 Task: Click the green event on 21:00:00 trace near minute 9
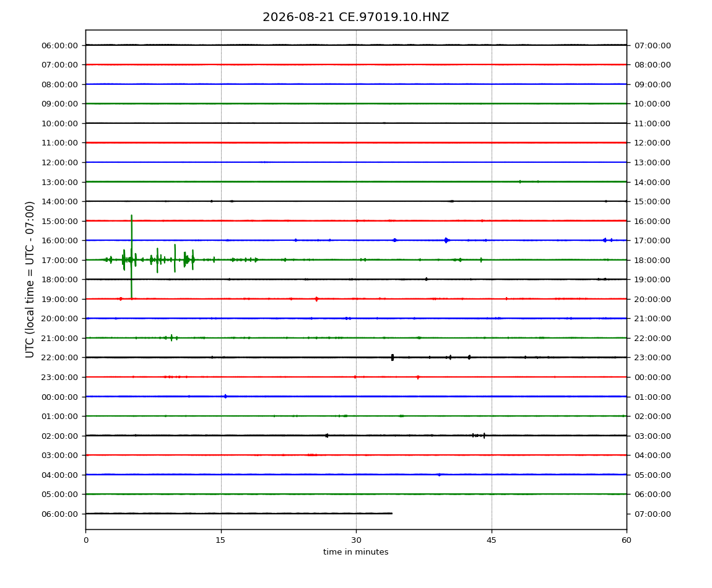tap(171, 338)
